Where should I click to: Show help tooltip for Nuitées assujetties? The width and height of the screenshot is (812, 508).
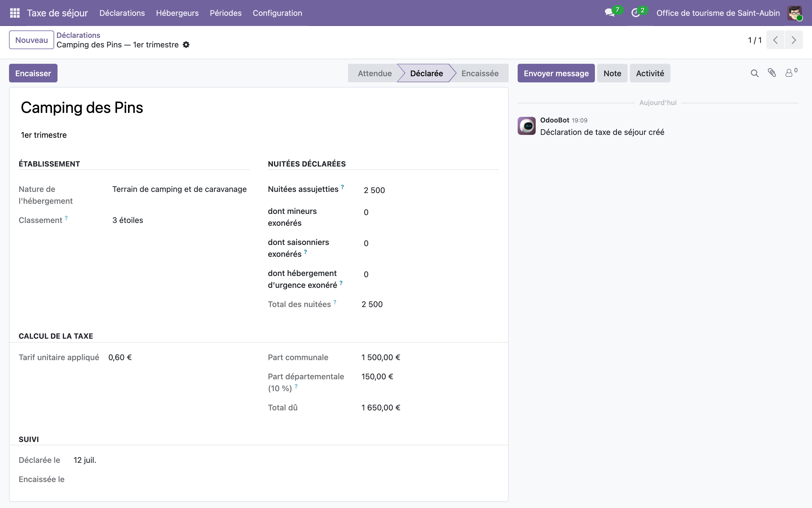(342, 187)
